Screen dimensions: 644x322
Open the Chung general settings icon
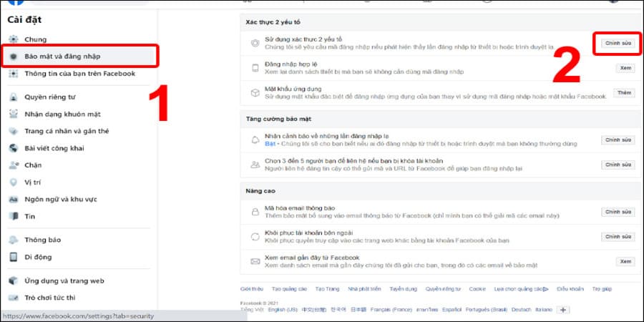point(14,39)
